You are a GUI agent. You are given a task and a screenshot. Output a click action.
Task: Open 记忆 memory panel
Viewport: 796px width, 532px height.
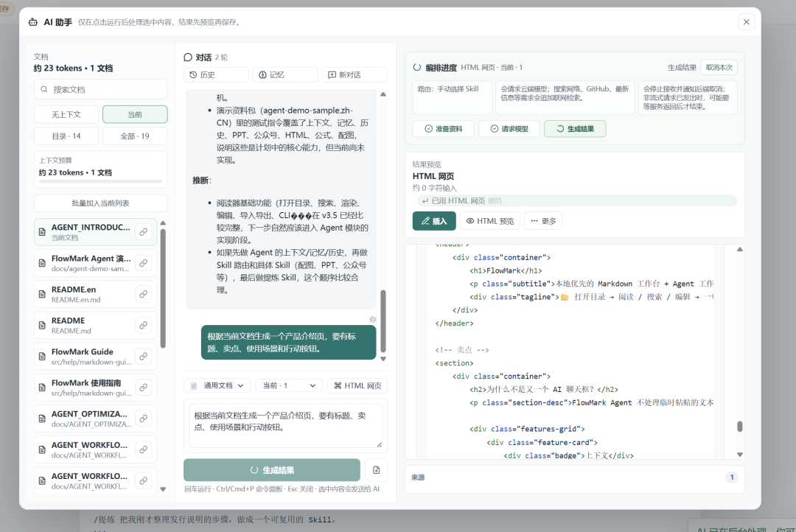[x=285, y=74]
